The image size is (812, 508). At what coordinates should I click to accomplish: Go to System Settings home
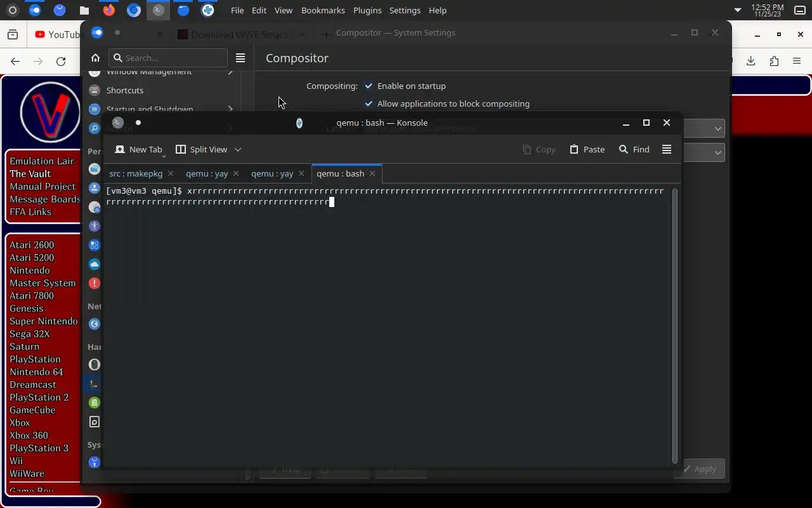point(95,58)
